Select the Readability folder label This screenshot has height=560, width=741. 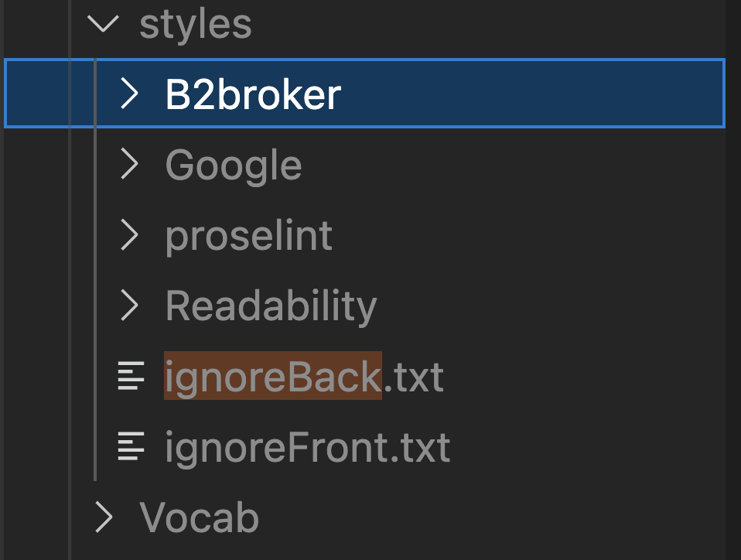point(271,306)
